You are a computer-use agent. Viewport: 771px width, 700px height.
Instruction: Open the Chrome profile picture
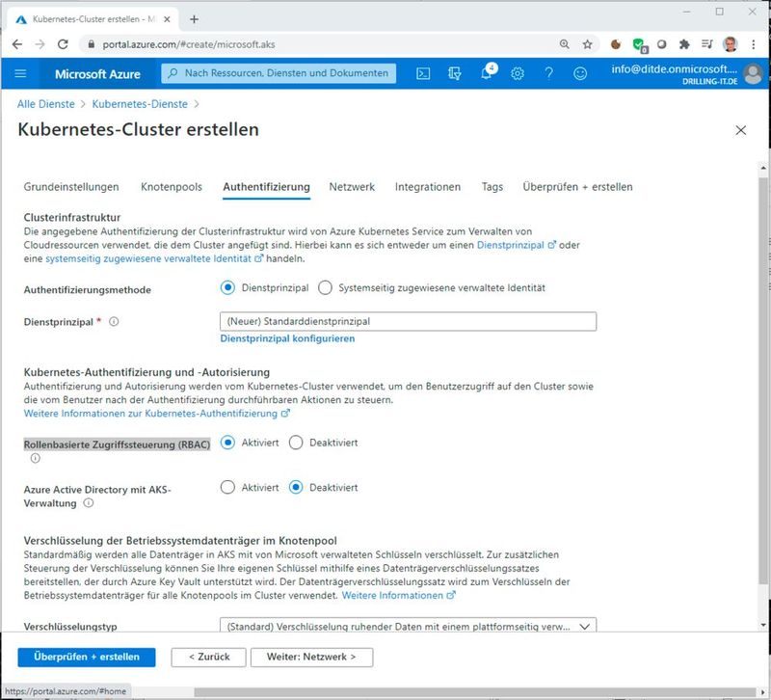coord(731,44)
